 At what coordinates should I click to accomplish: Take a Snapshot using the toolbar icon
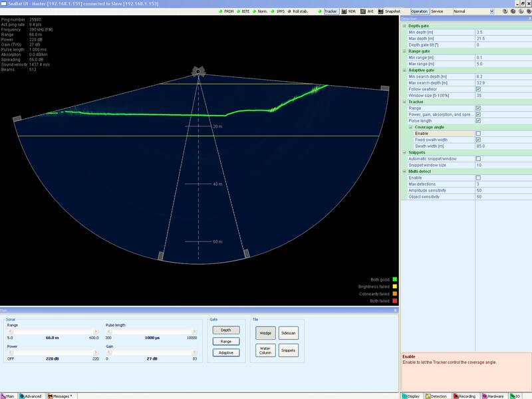(x=389, y=11)
